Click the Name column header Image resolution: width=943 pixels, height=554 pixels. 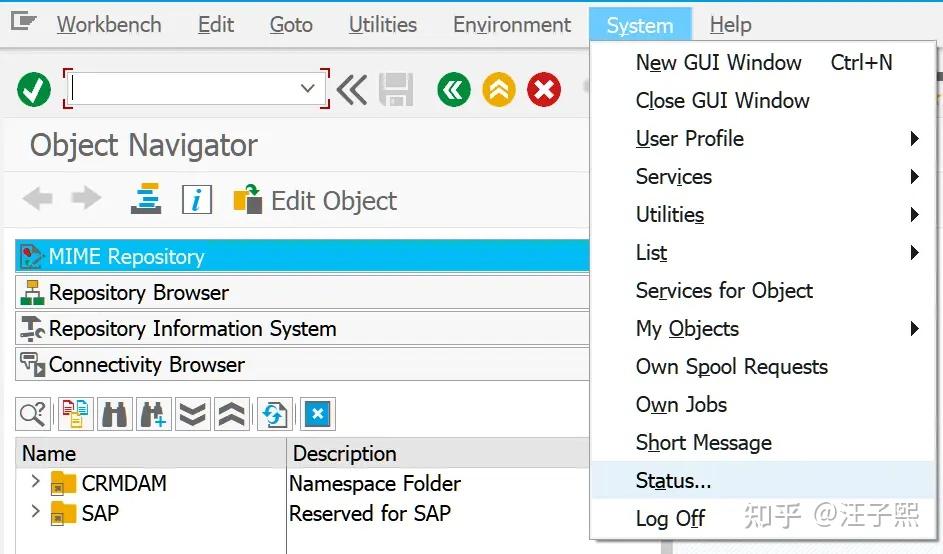[x=150, y=454]
